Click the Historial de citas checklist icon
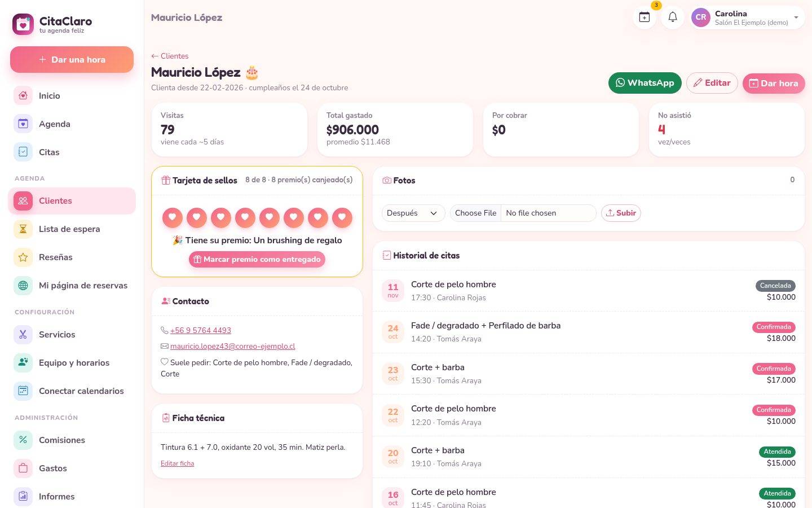 click(387, 255)
